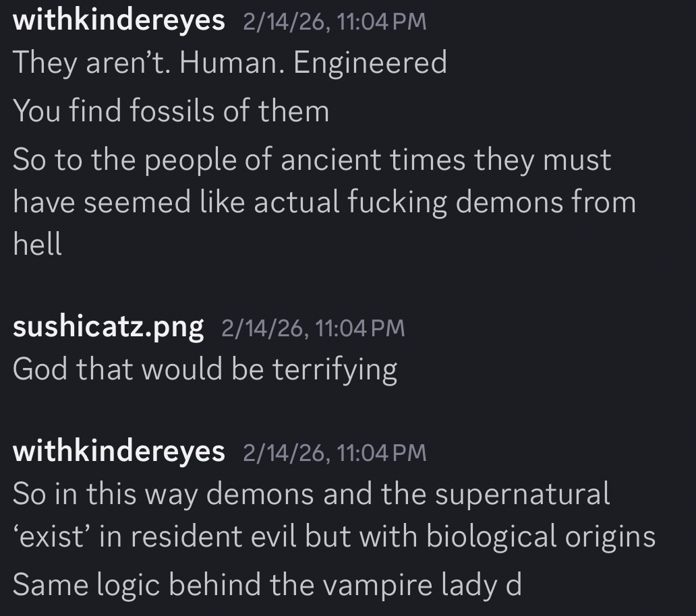
Task: Click the line starting "So in this way demons"
Action: click(x=312, y=493)
